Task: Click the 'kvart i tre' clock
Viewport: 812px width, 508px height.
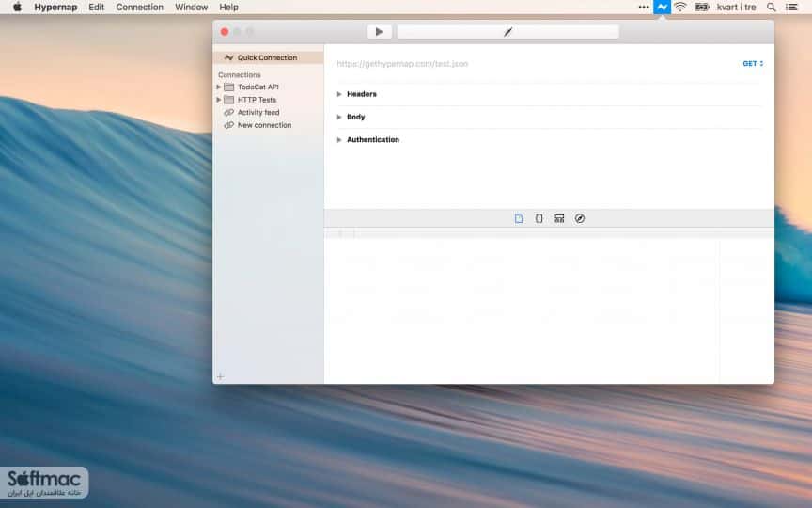Action: (x=737, y=8)
